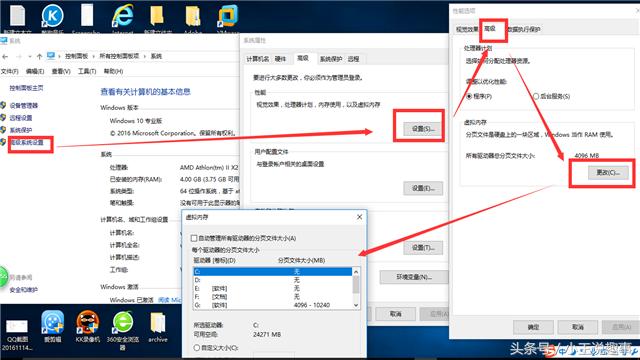Select the 自定义大小 radio button
This screenshot has width=640, height=360.
point(196,348)
